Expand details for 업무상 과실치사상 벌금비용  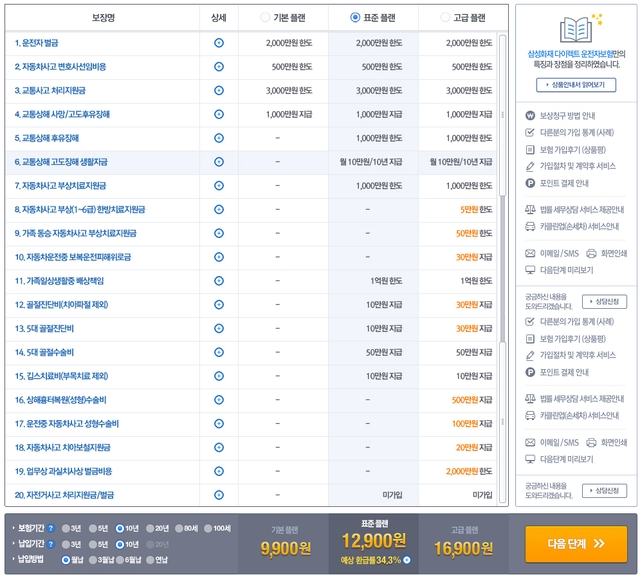219,470
